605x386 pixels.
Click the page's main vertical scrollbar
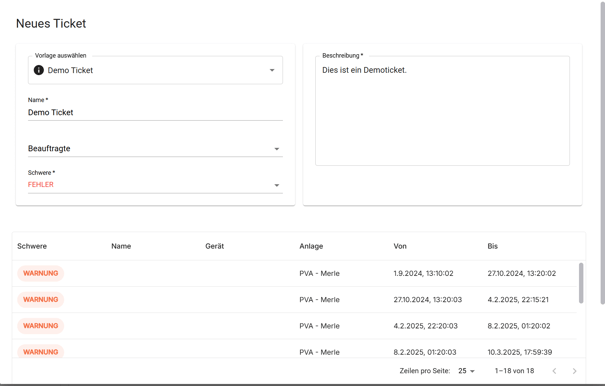pos(602,153)
